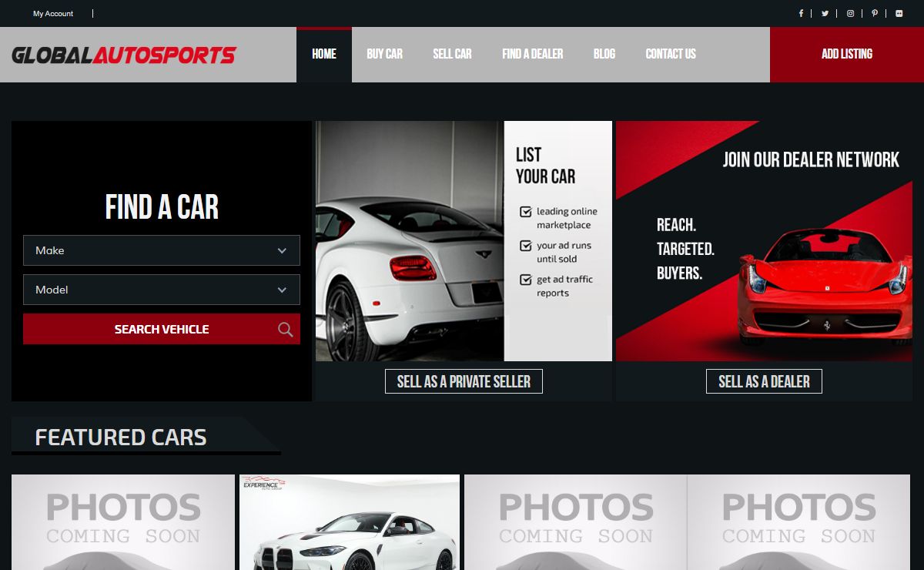Click the white Bentley List Your Car banner
The width and height of the screenshot is (924, 570).
464,241
